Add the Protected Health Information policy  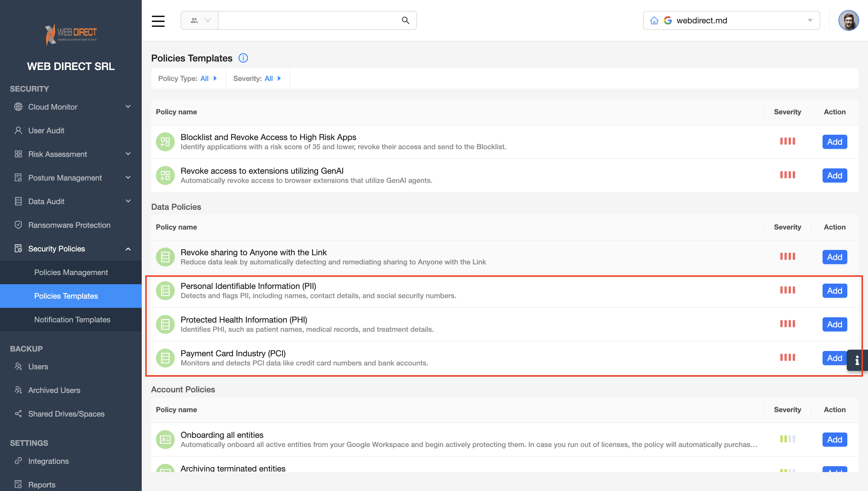834,324
